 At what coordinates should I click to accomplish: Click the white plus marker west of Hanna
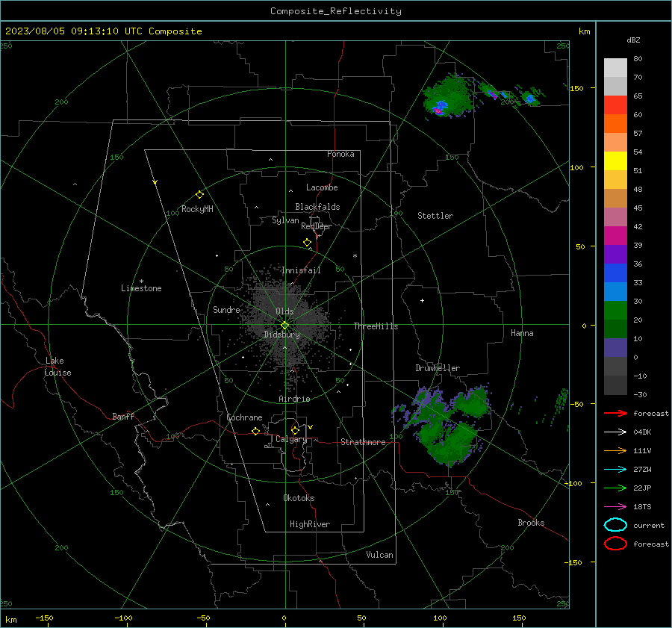[422, 300]
